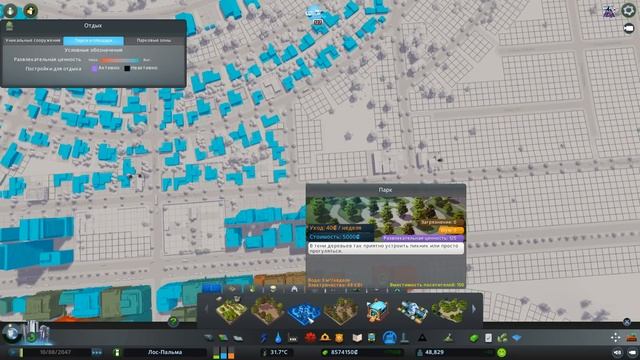
Task: Click the green icon beside the city name
Action: click(x=116, y=352)
